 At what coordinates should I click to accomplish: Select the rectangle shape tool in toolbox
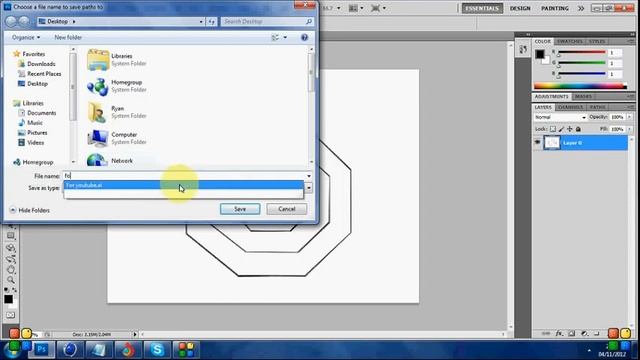(x=11, y=236)
